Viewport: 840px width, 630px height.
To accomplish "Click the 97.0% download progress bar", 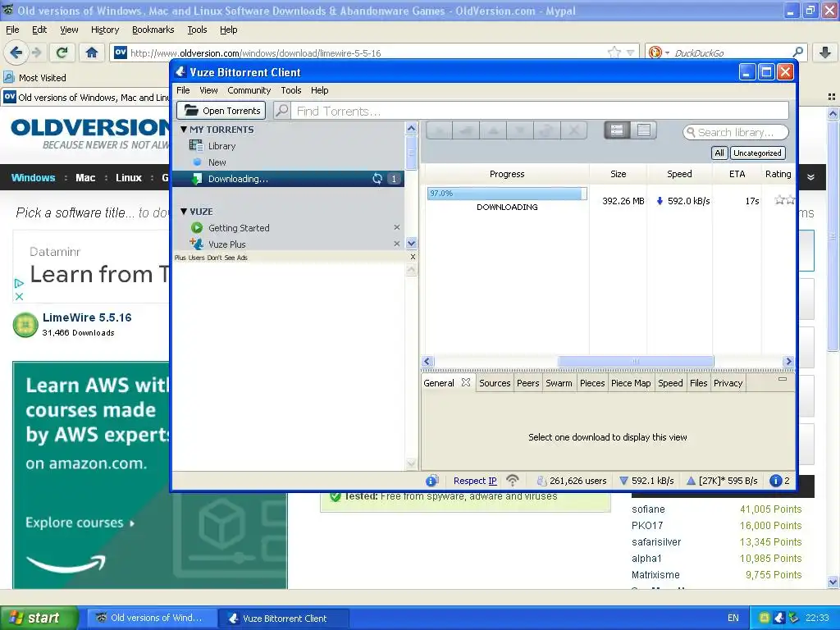I will pos(507,194).
